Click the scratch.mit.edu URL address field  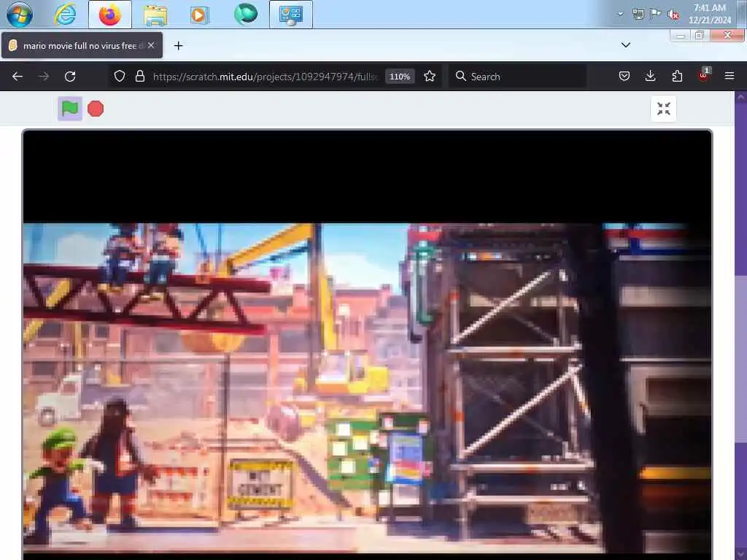265,76
